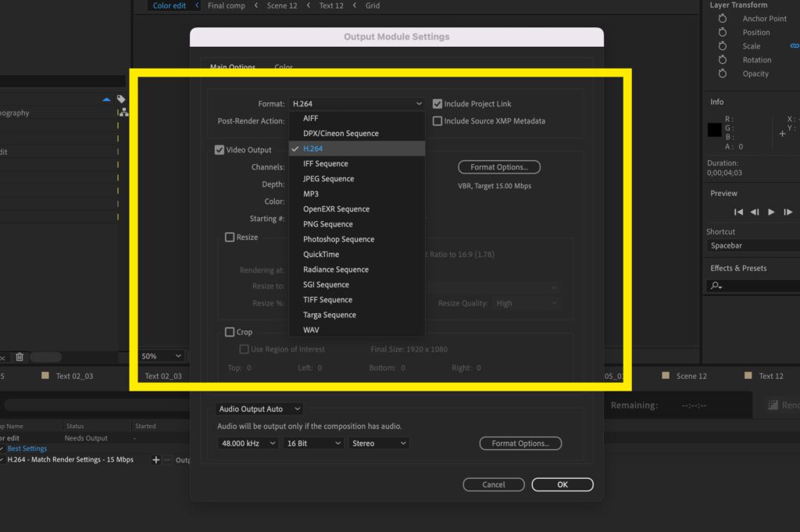Screen dimensions: 800x532
Task: Choose Targa Sequence format
Action: coord(356,315)
